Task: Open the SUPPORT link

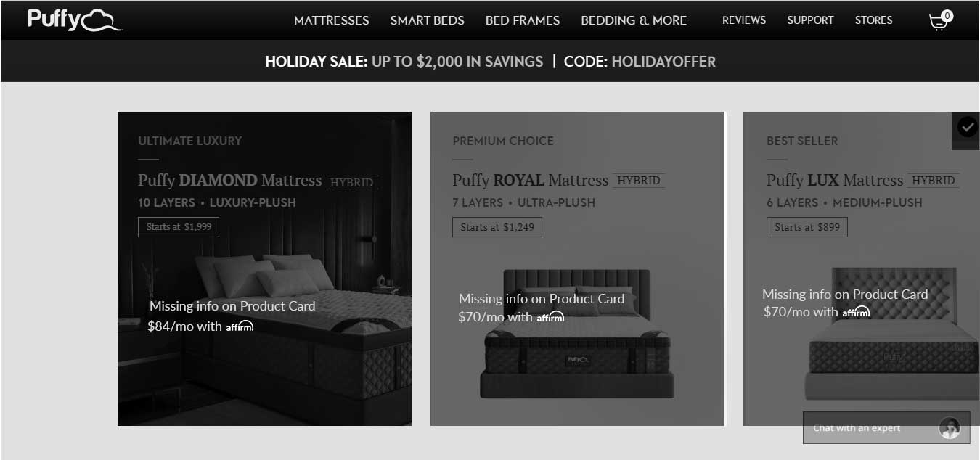Action: coord(810,20)
